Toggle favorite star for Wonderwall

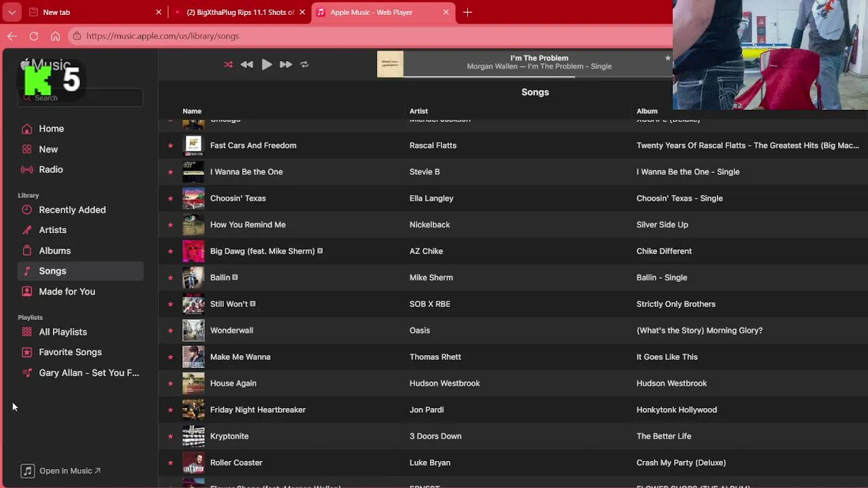pos(170,331)
